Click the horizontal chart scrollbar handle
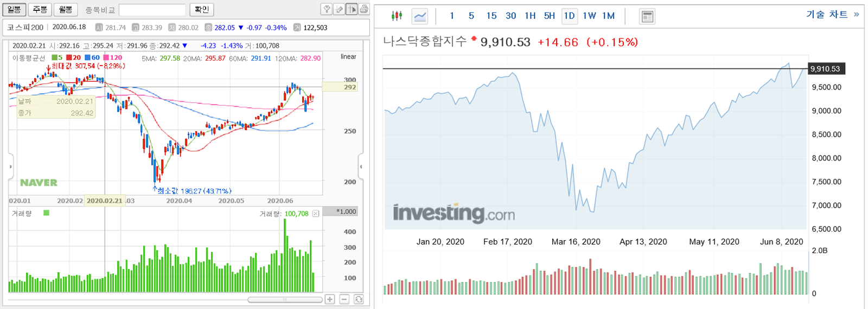The height and width of the screenshot is (309, 868). [x=285, y=299]
